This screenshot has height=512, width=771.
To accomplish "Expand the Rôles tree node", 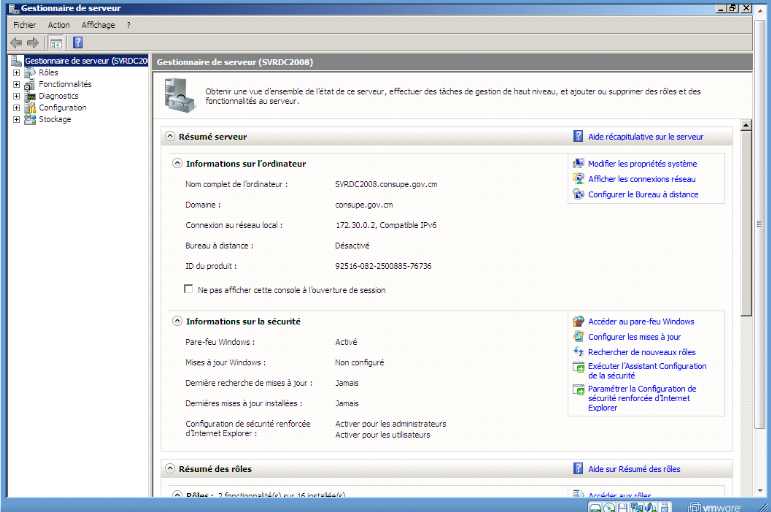I will coord(16,72).
